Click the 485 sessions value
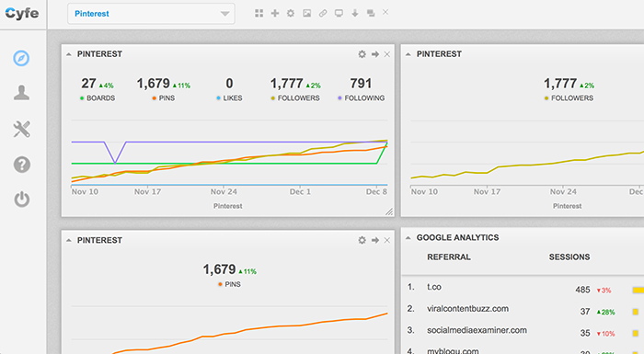 coord(582,290)
